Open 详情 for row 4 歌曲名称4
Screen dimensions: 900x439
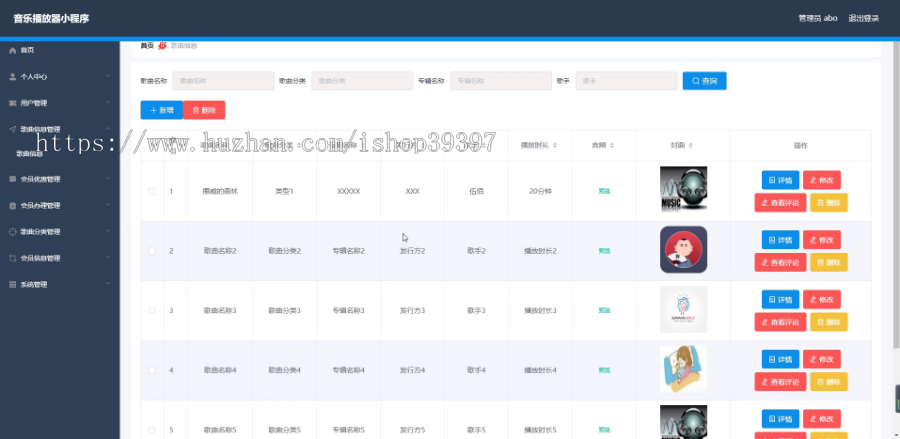(780, 359)
